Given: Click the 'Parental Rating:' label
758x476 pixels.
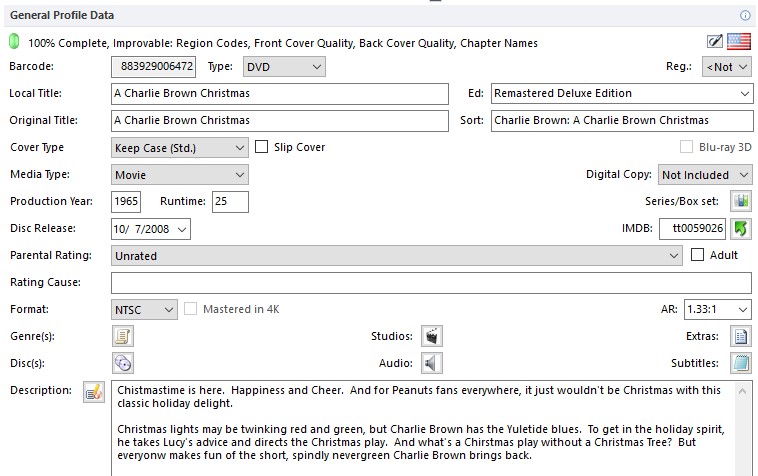Looking at the screenshot, I should coord(51,255).
